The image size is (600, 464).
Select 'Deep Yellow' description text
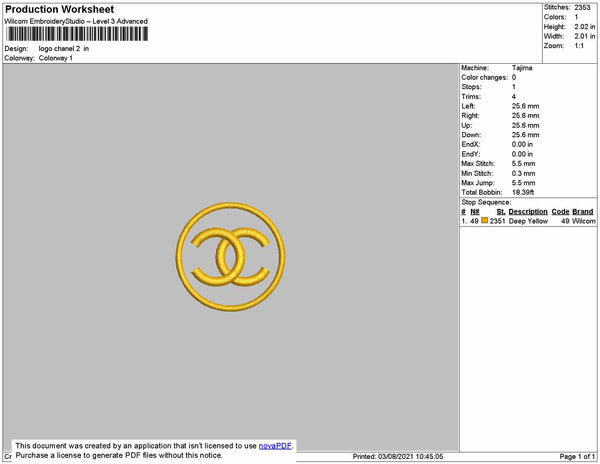tap(528, 221)
